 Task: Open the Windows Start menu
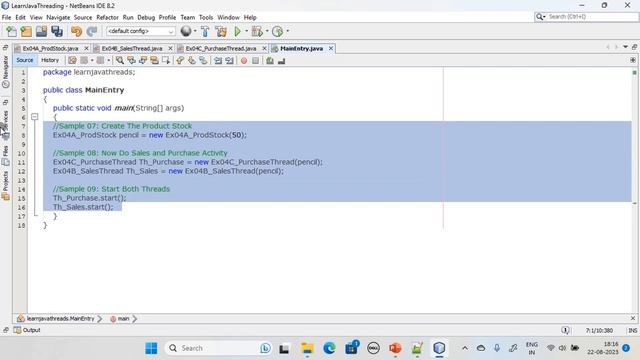coord(151,348)
